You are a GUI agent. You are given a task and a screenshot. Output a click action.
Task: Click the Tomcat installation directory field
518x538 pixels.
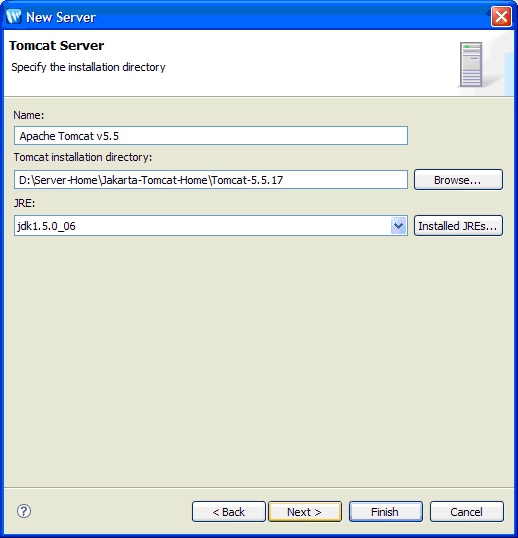211,179
